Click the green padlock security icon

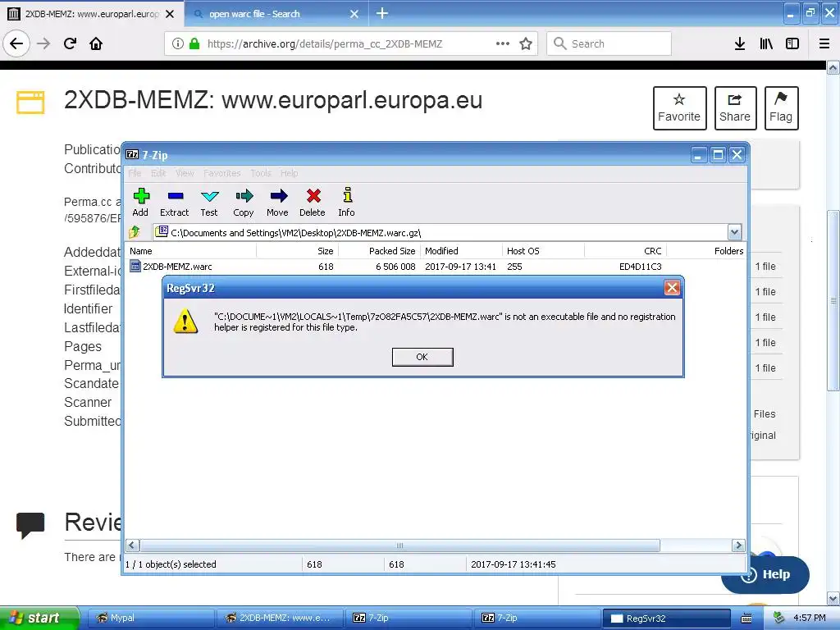pyautogui.click(x=194, y=43)
